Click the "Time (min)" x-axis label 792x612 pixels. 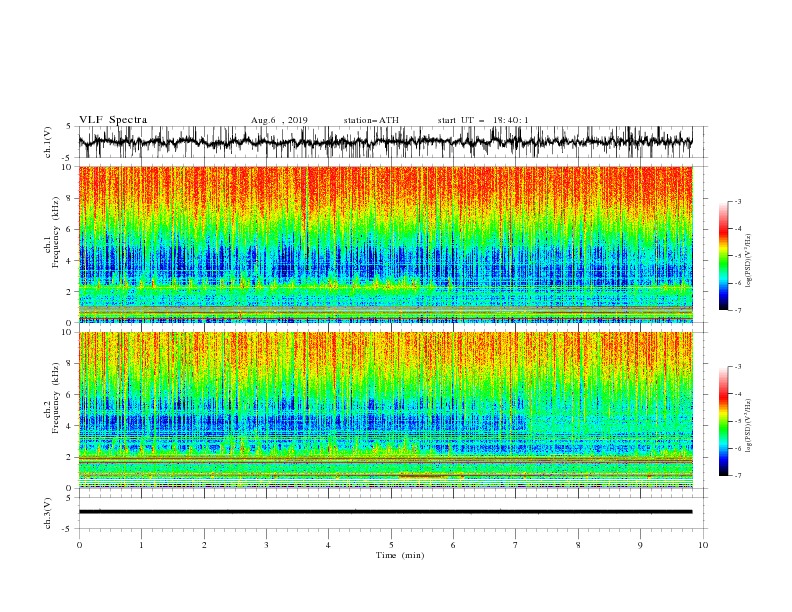tap(400, 555)
